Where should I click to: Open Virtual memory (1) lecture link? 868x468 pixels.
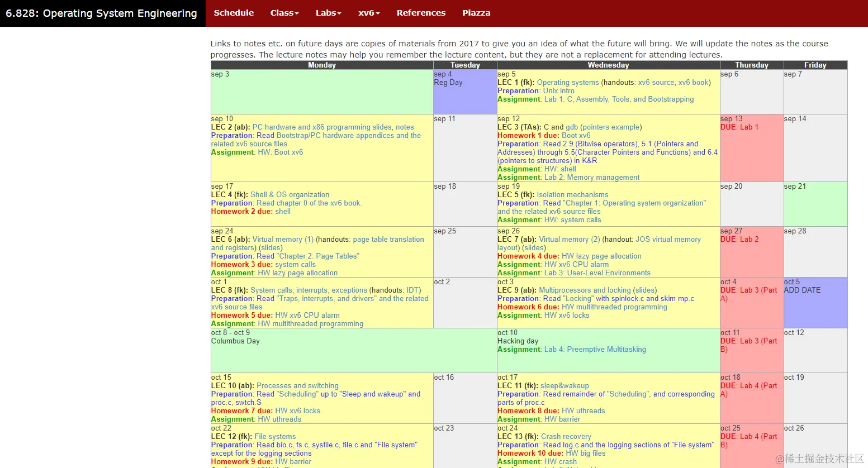[283, 240]
